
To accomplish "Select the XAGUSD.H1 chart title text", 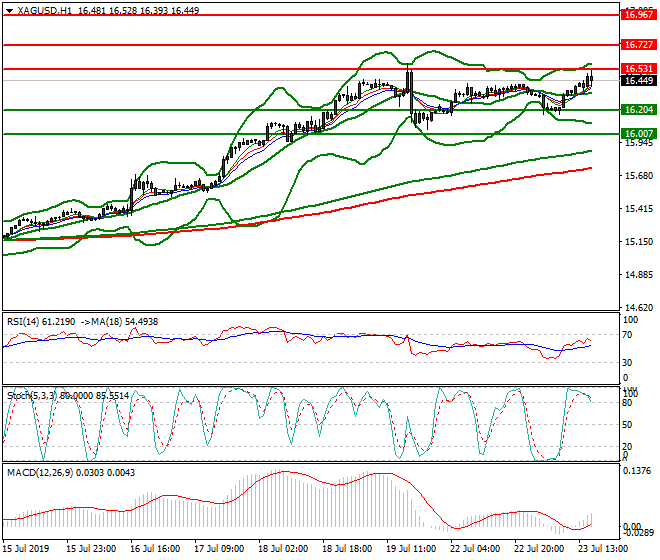I will click(45, 11).
